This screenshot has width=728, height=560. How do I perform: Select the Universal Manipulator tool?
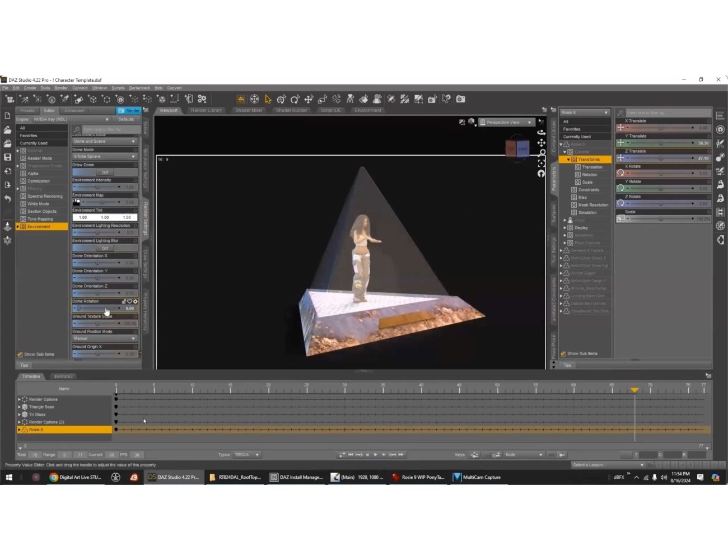(254, 99)
